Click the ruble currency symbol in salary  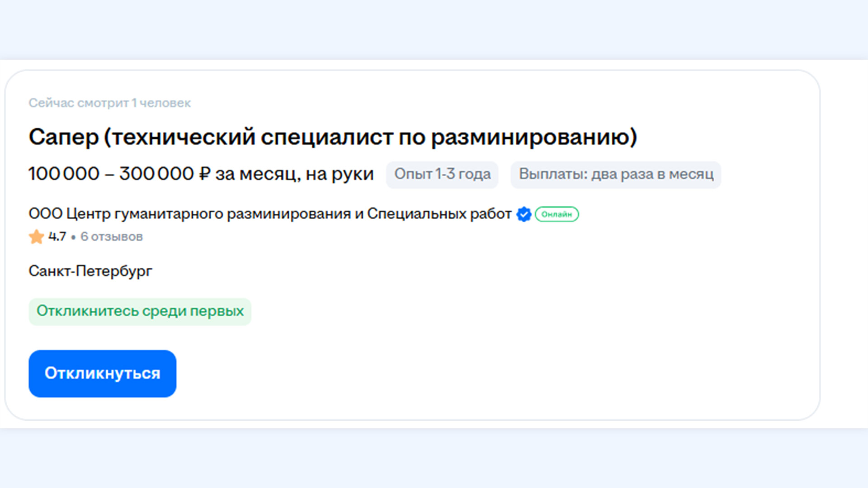204,174
